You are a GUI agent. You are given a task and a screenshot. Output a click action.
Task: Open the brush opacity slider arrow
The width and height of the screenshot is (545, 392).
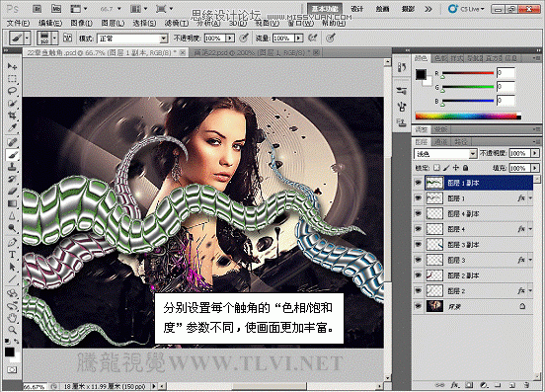[x=230, y=38]
